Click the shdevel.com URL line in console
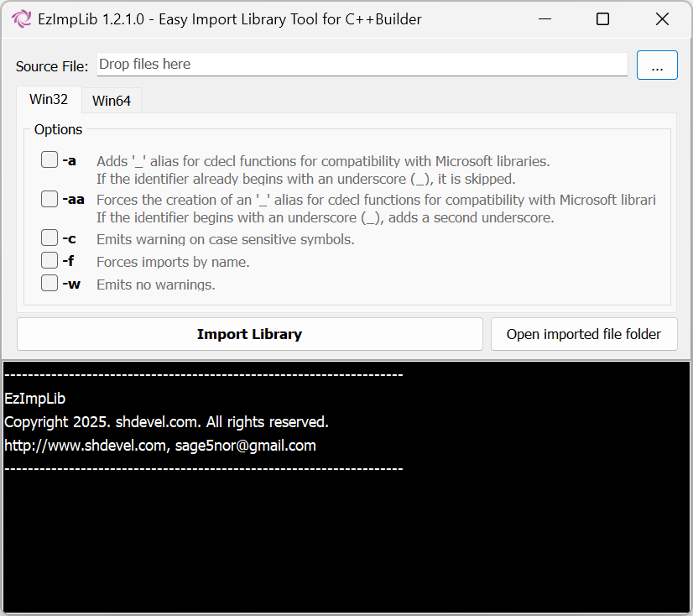 (x=160, y=446)
